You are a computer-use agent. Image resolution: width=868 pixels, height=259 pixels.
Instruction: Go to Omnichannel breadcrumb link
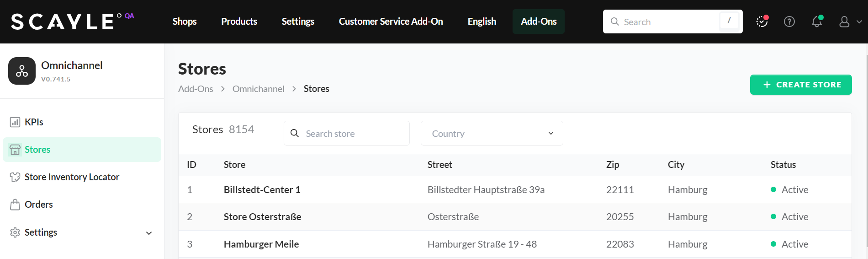click(x=258, y=89)
